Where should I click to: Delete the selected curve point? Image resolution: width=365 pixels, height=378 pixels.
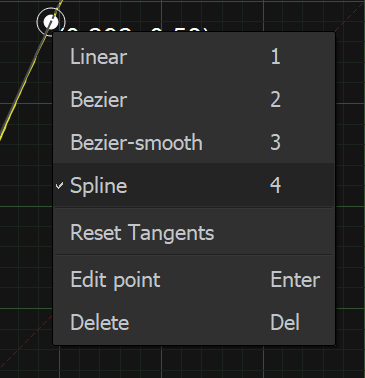194,322
